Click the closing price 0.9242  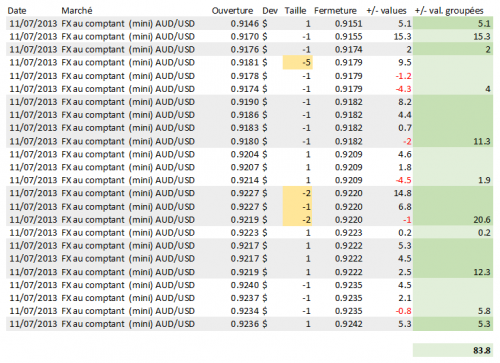click(x=348, y=324)
